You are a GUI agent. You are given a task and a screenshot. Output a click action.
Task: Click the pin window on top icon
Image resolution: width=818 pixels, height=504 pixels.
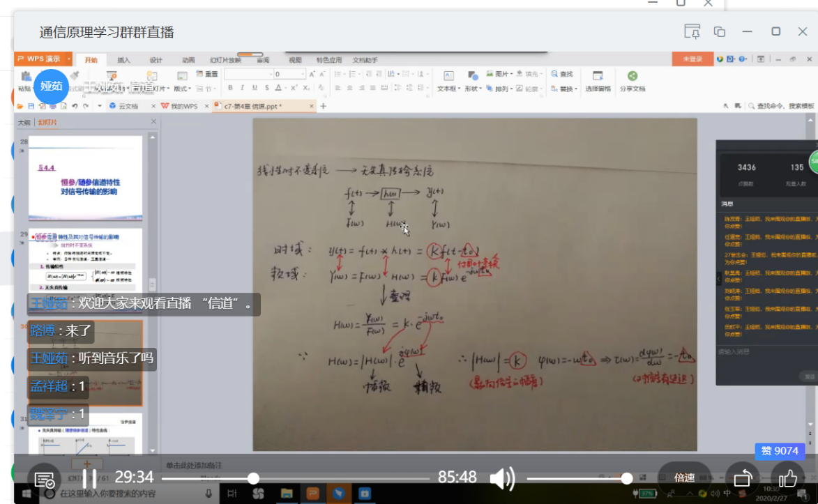[692, 31]
